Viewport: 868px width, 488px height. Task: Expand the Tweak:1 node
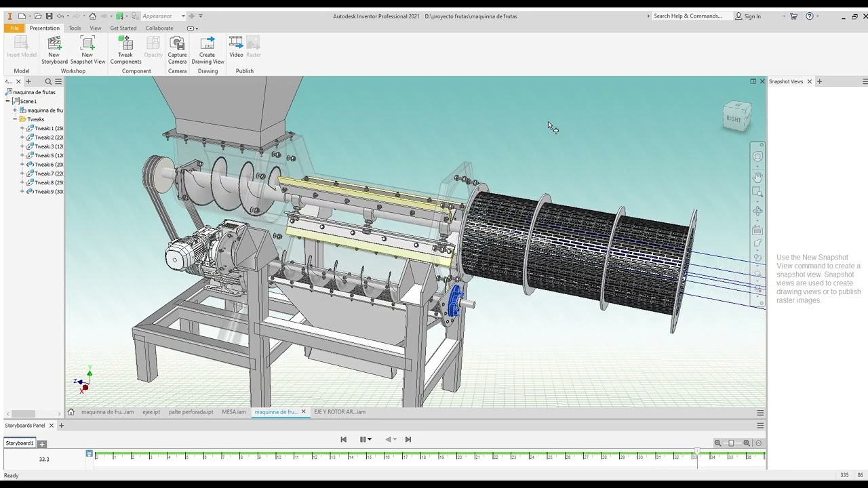tap(22, 128)
